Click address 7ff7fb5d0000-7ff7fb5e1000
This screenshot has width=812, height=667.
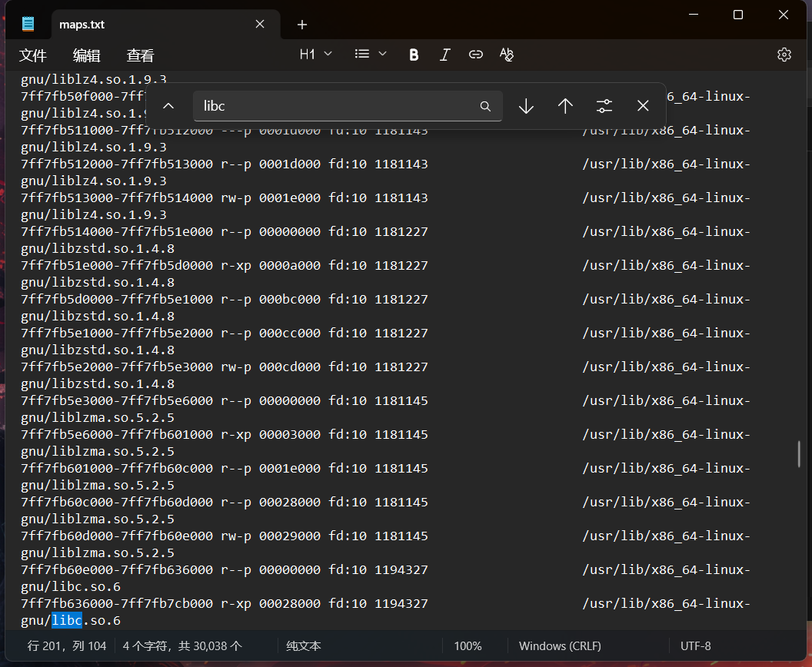click(117, 299)
